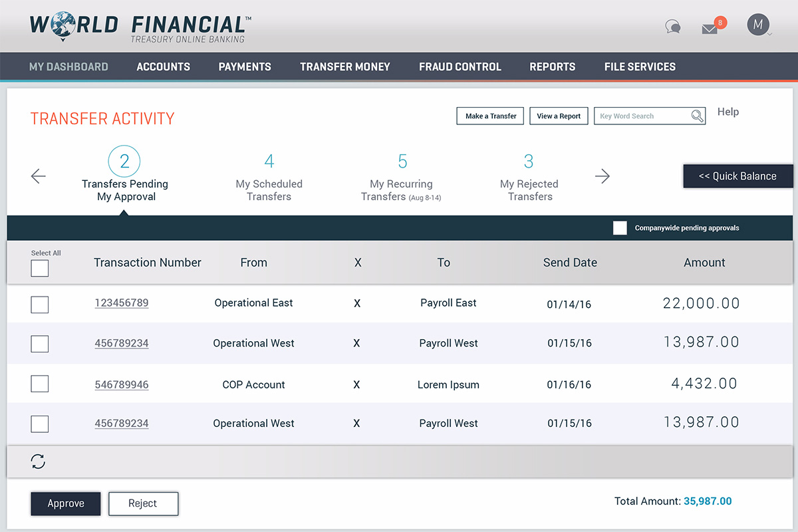Switch to My Scheduled Transfers tab
This screenshot has height=532, width=798.
tap(269, 177)
